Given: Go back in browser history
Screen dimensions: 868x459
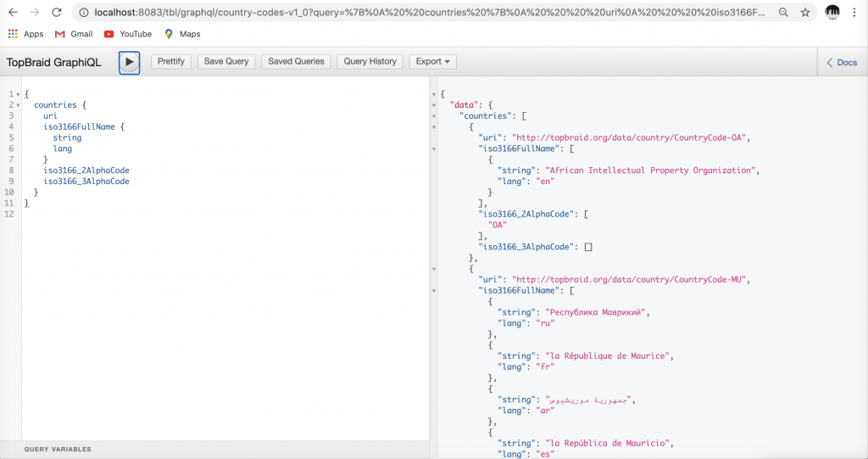Looking at the screenshot, I should [x=13, y=12].
